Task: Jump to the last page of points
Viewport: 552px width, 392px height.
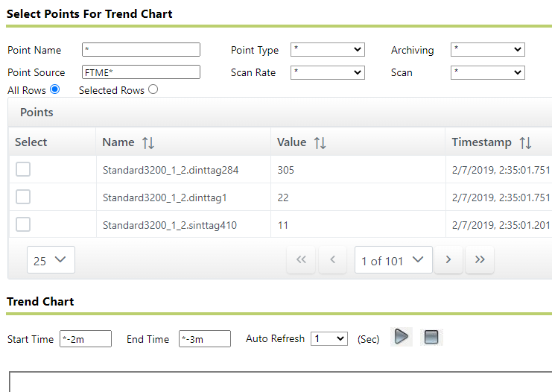Action: coord(480,260)
